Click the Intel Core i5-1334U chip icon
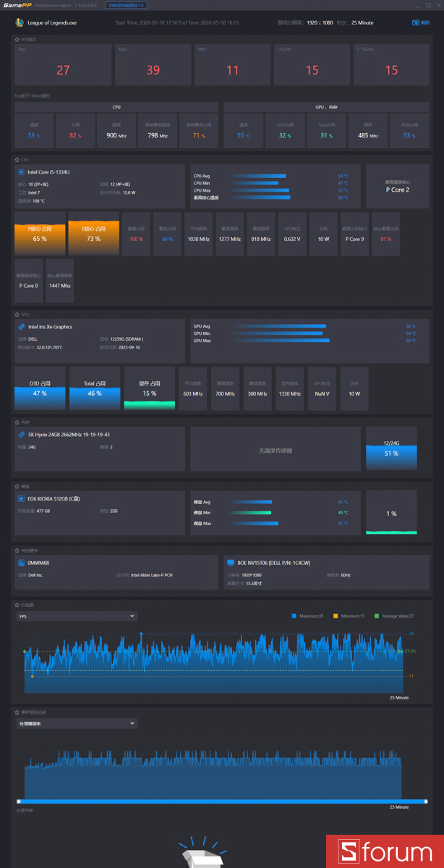This screenshot has width=444, height=868. click(x=21, y=172)
